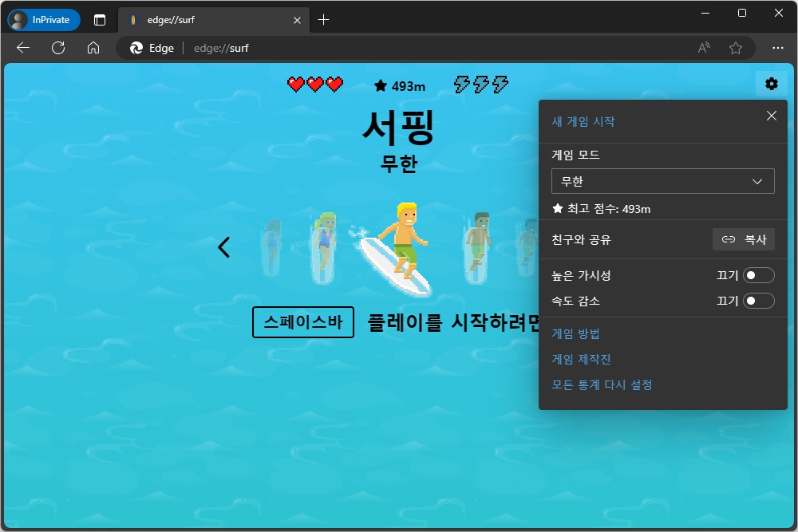Add page to favorites with star icon

736,49
